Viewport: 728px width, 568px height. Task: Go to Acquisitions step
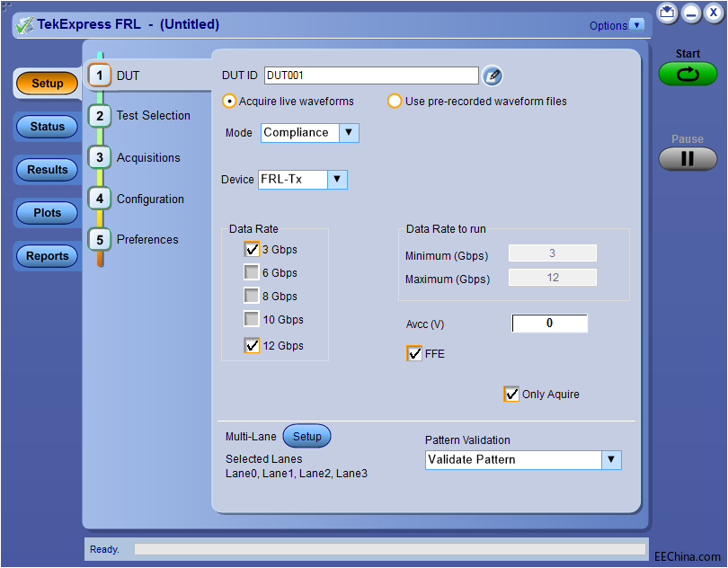[148, 158]
